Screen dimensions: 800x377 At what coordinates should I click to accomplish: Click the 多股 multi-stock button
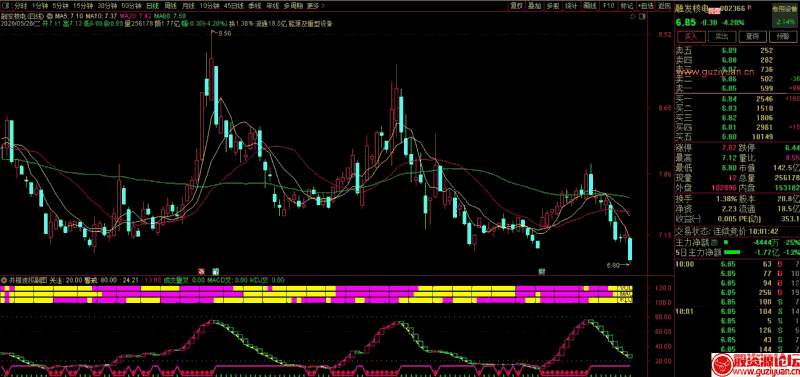tap(553, 6)
